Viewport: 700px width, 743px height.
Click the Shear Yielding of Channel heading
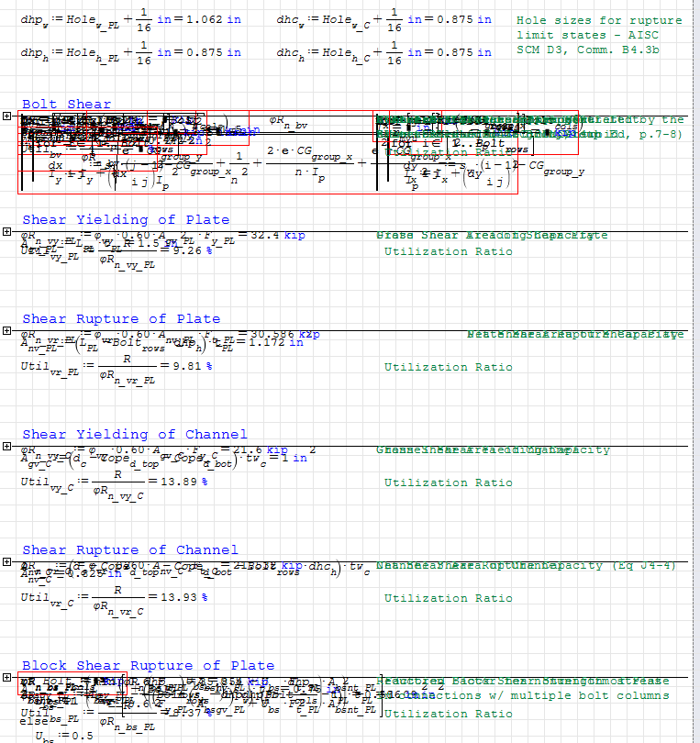[x=134, y=435]
